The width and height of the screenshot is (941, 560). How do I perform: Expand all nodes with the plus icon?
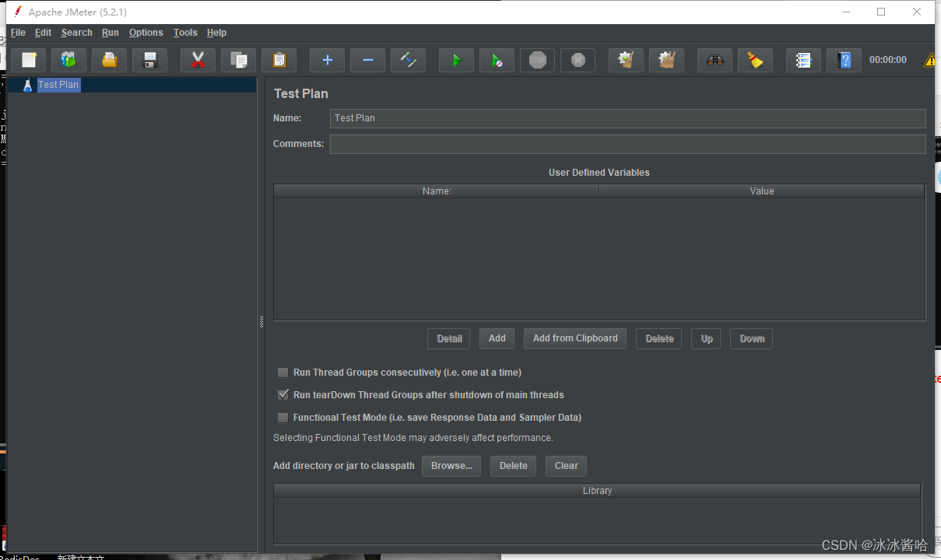(328, 60)
